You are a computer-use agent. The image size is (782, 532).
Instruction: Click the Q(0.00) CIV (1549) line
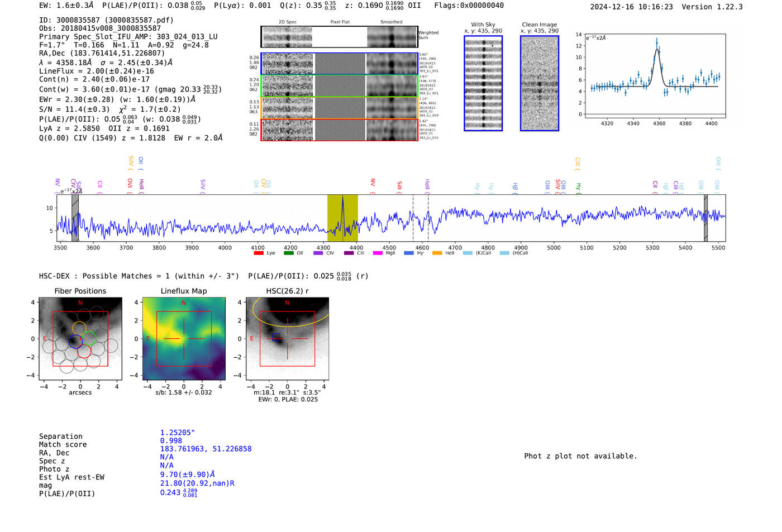click(131, 138)
